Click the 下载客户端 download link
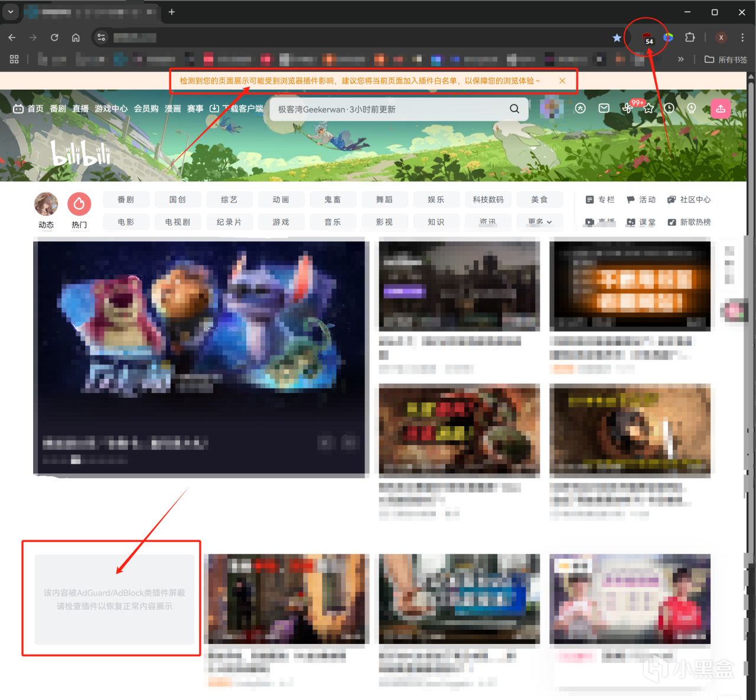Image resolution: width=756 pixels, height=700 pixels. 237,109
